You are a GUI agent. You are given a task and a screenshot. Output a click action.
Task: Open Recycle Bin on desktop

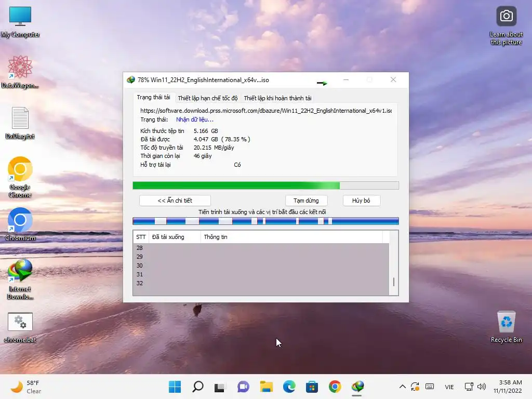click(x=506, y=327)
